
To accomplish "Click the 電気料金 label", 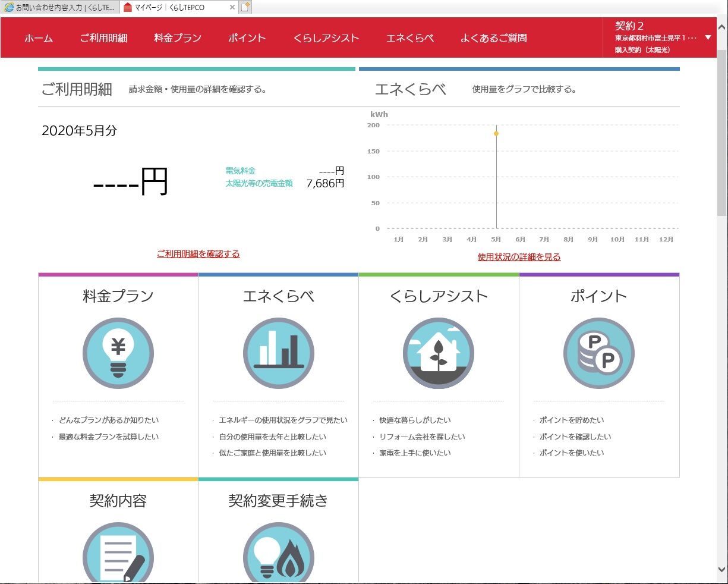I will pos(241,171).
